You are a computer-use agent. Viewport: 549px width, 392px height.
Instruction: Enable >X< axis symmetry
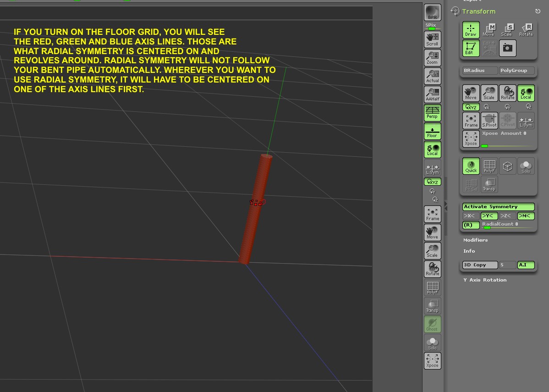pos(471,216)
